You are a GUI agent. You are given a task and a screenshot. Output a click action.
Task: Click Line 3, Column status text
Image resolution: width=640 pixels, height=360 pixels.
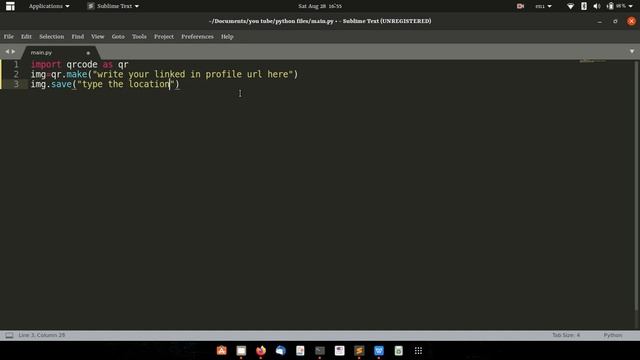pyautogui.click(x=42, y=335)
